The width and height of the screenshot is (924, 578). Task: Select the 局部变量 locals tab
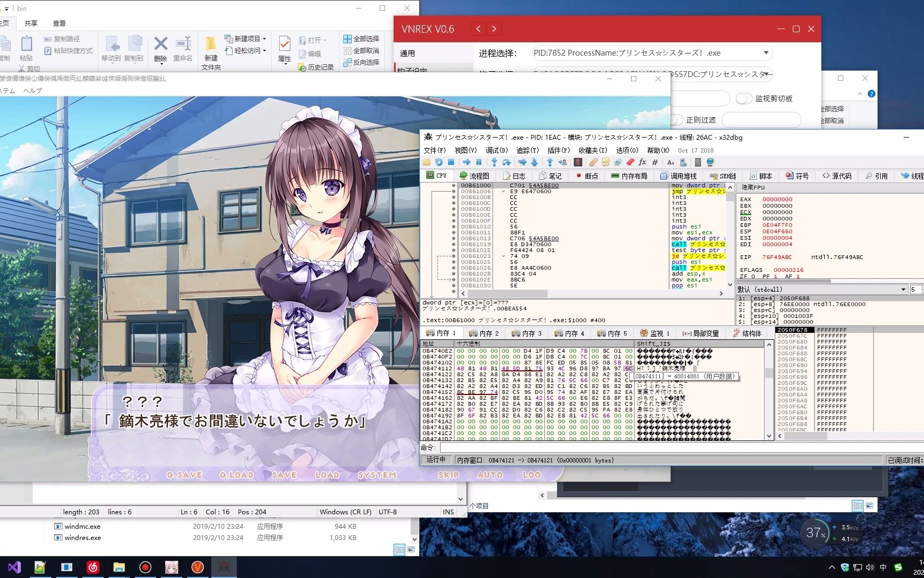tap(700, 333)
